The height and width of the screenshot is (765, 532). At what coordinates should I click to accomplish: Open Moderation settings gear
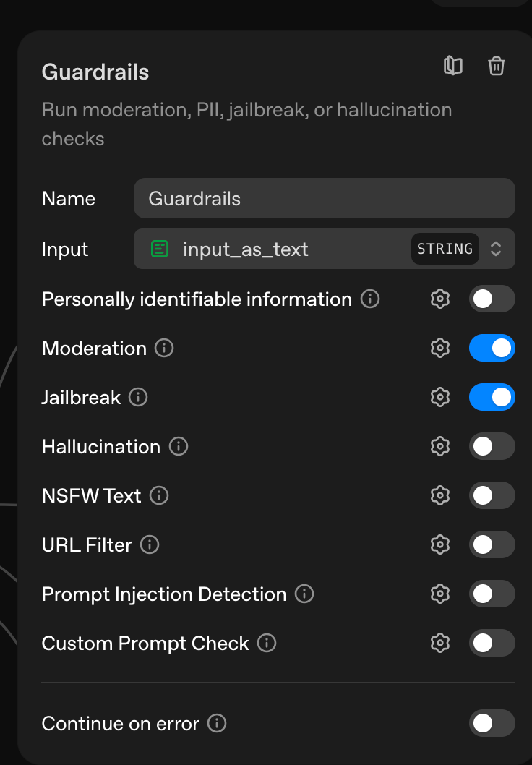pyautogui.click(x=439, y=349)
